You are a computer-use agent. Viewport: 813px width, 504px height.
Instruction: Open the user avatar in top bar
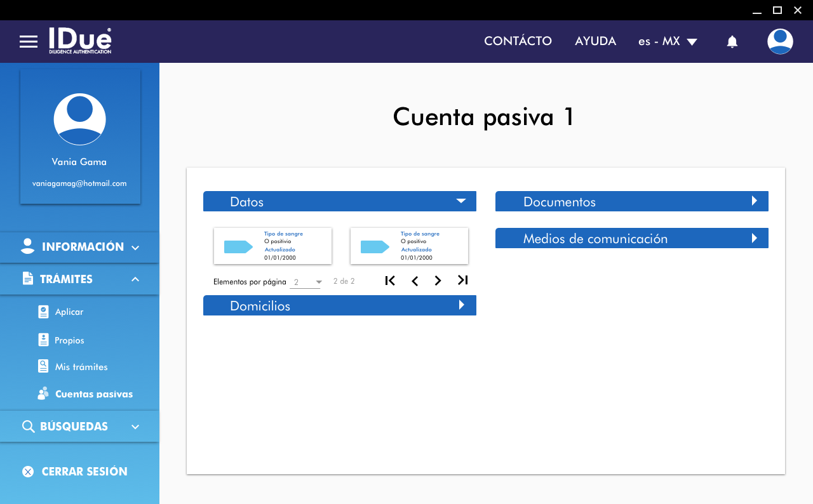pos(779,42)
